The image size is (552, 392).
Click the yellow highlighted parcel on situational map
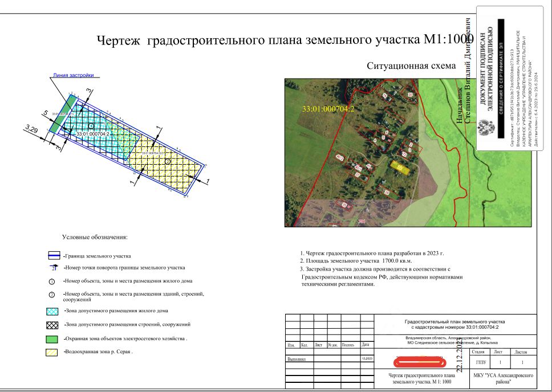[x=401, y=168]
